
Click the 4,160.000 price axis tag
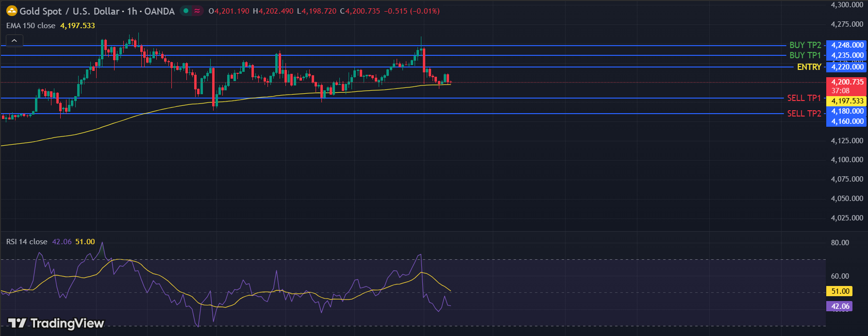click(847, 121)
